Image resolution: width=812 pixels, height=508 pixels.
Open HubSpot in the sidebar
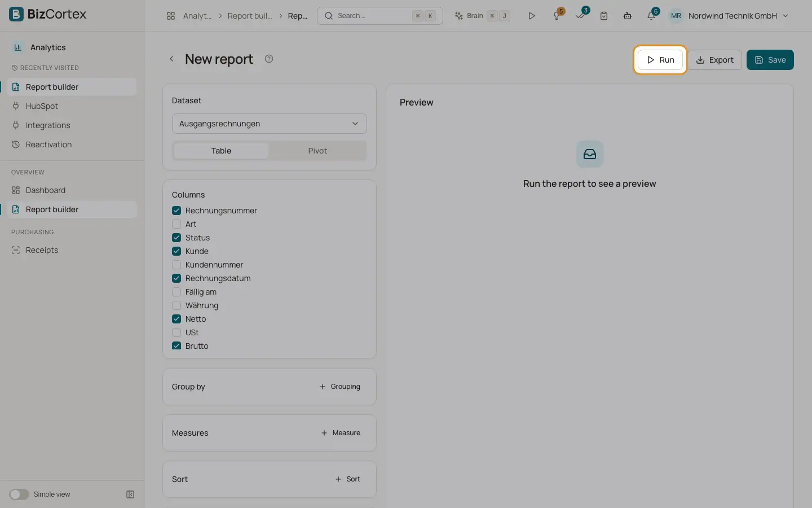[42, 106]
